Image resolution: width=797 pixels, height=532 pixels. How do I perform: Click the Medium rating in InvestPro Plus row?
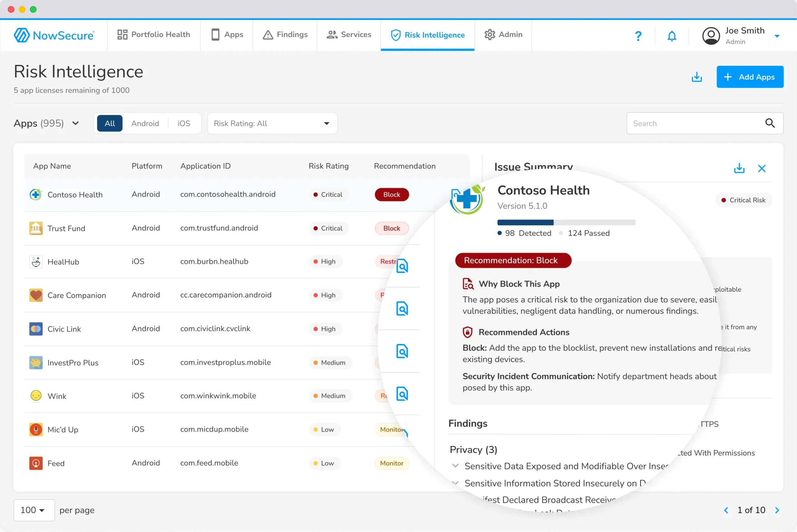(330, 362)
